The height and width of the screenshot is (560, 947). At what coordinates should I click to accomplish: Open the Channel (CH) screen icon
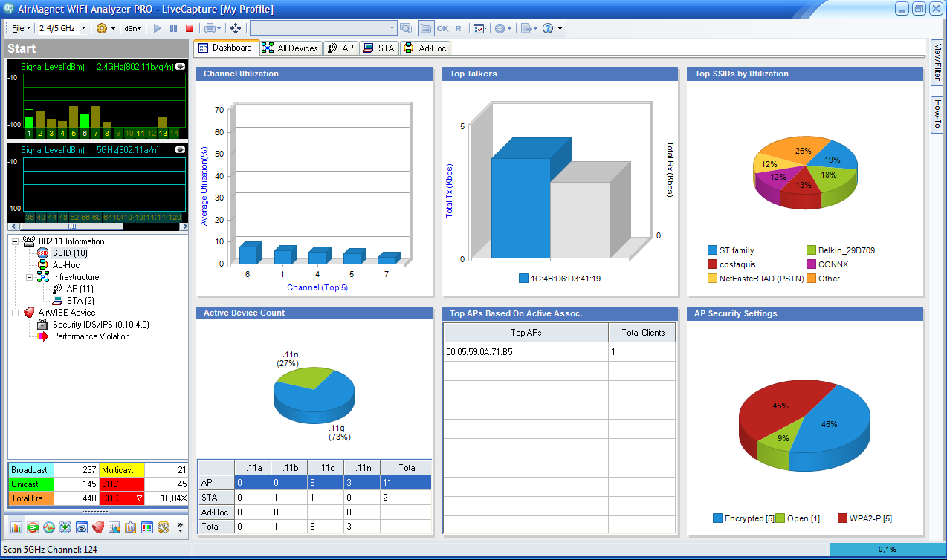(x=33, y=527)
